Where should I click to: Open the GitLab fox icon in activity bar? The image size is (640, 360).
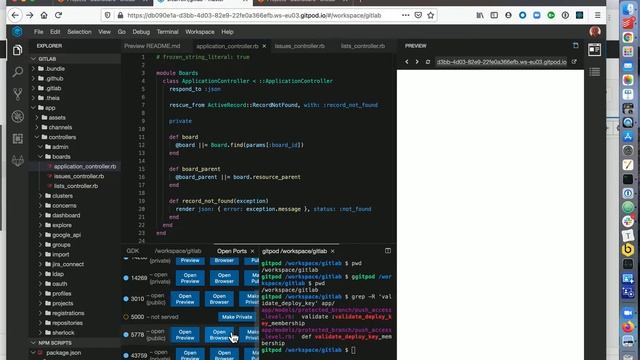(x=17, y=161)
